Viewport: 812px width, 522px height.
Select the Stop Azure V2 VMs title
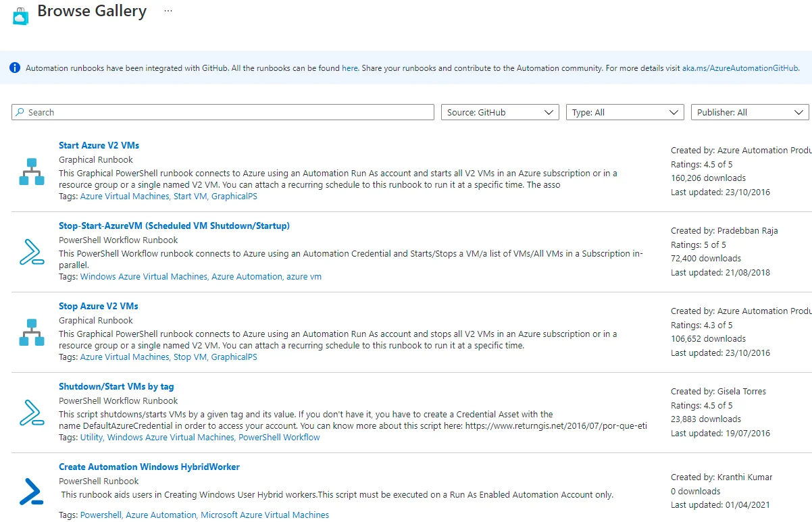pyautogui.click(x=98, y=306)
